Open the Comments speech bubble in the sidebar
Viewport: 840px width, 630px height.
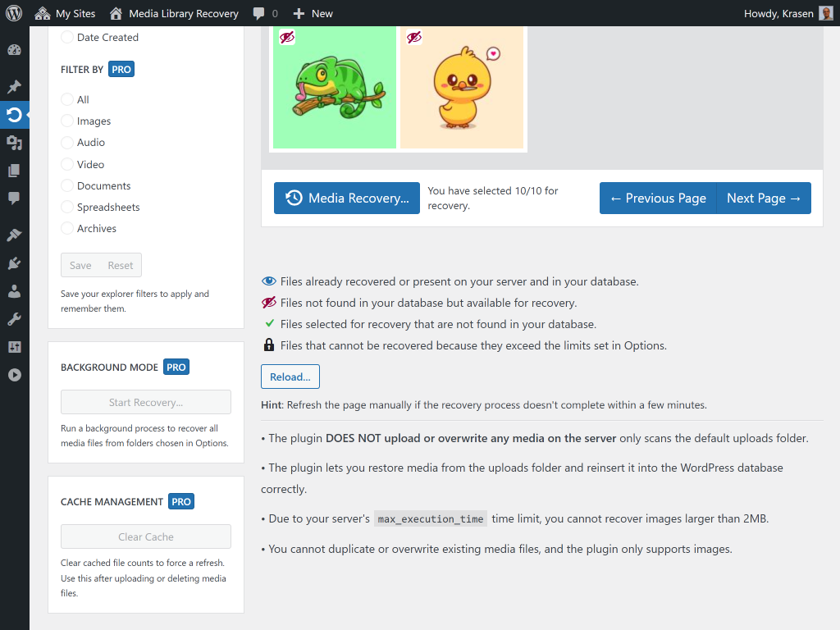coord(13,199)
